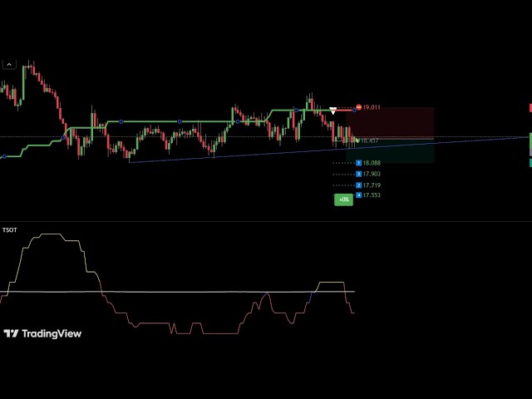Click the white triangle sell signal marker
This screenshot has height=399, width=532.
[x=332, y=111]
